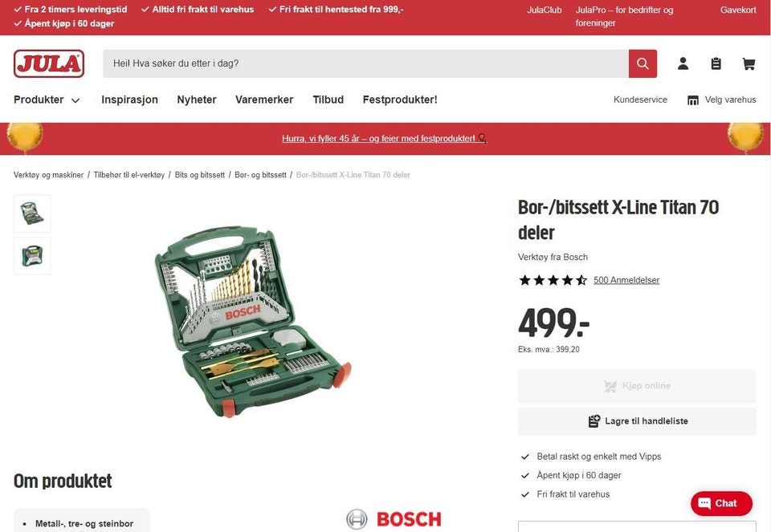The image size is (771, 532).
Task: Open the shopping cart icon
Action: [749, 63]
